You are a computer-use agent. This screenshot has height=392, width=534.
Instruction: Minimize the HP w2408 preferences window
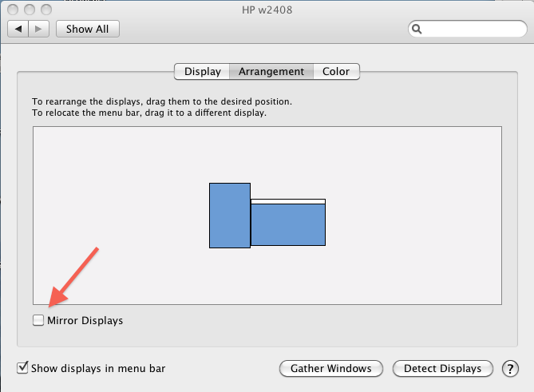click(x=30, y=10)
